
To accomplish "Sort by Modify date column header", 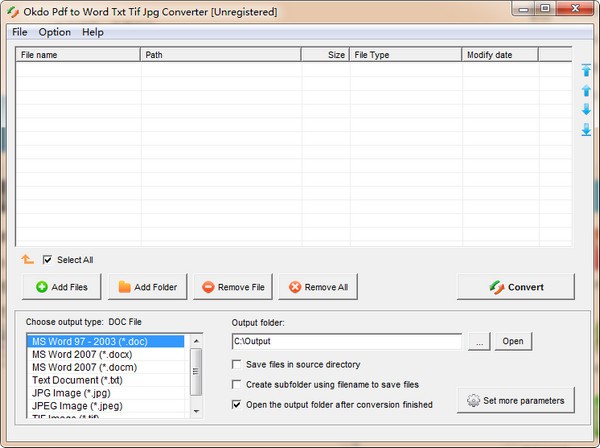I will [x=500, y=55].
